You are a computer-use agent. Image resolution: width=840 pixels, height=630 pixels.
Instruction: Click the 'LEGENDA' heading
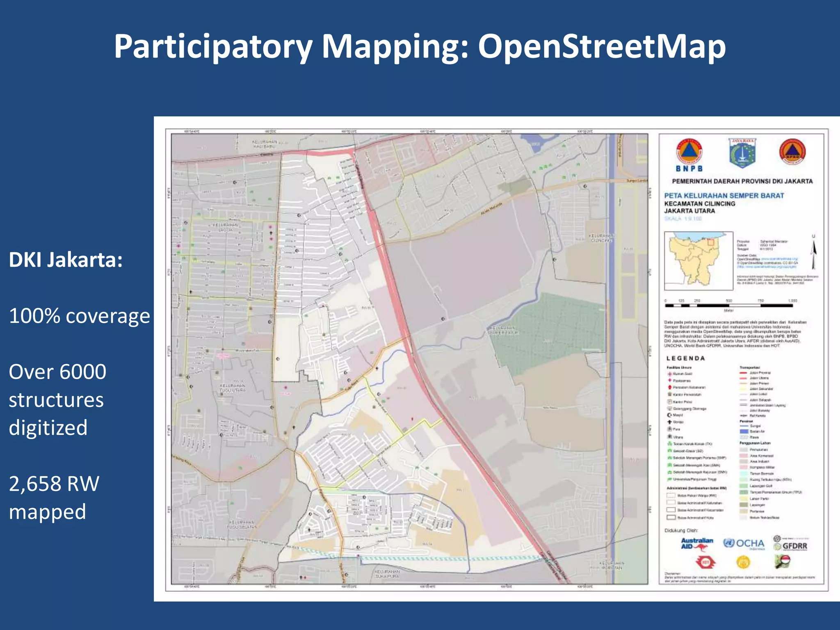685,358
